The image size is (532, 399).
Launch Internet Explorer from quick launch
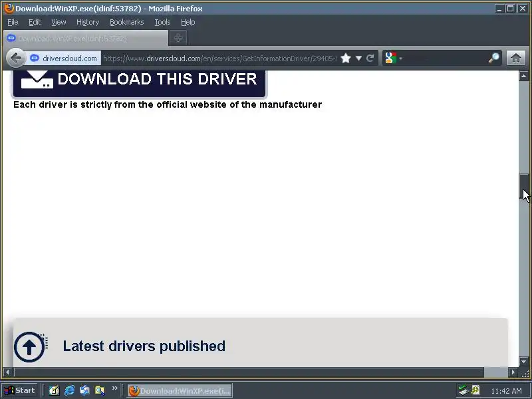point(70,390)
